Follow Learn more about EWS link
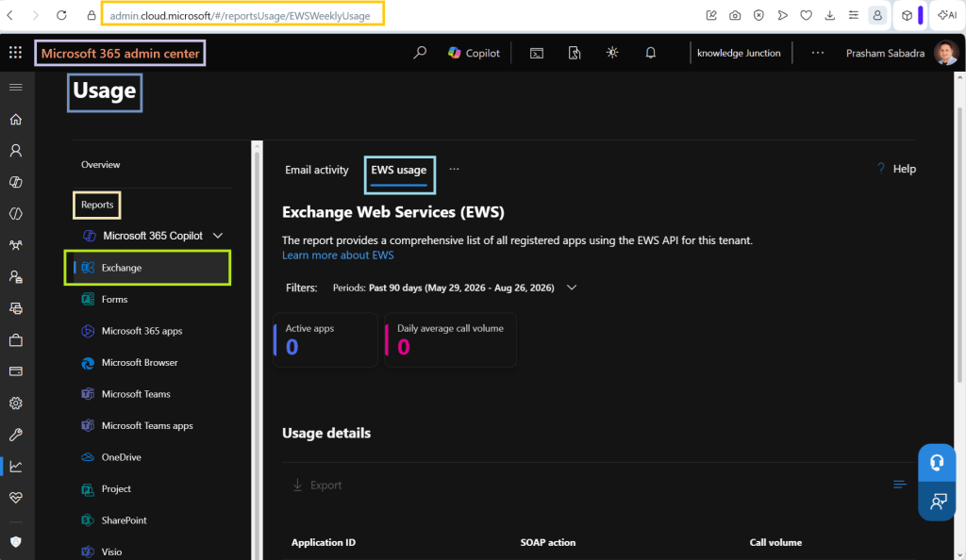 [x=338, y=255]
